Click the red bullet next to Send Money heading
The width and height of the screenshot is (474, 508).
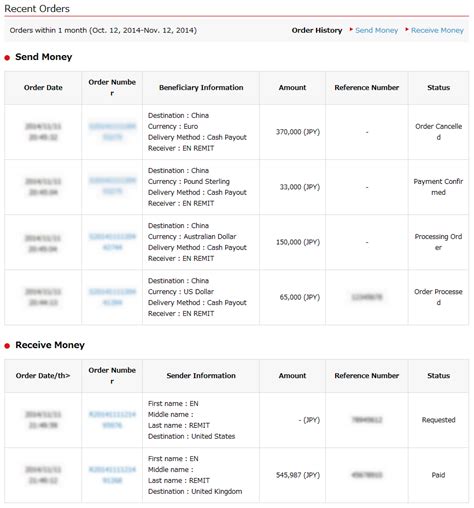(x=7, y=58)
